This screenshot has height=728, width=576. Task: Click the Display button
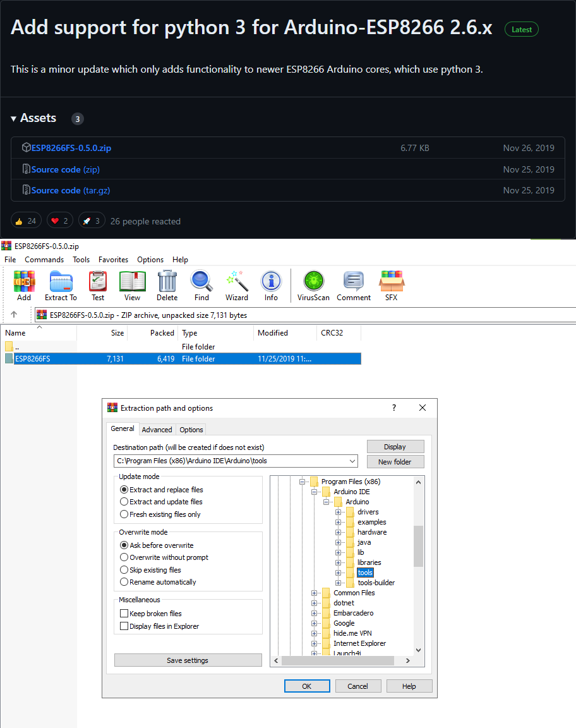pos(395,447)
